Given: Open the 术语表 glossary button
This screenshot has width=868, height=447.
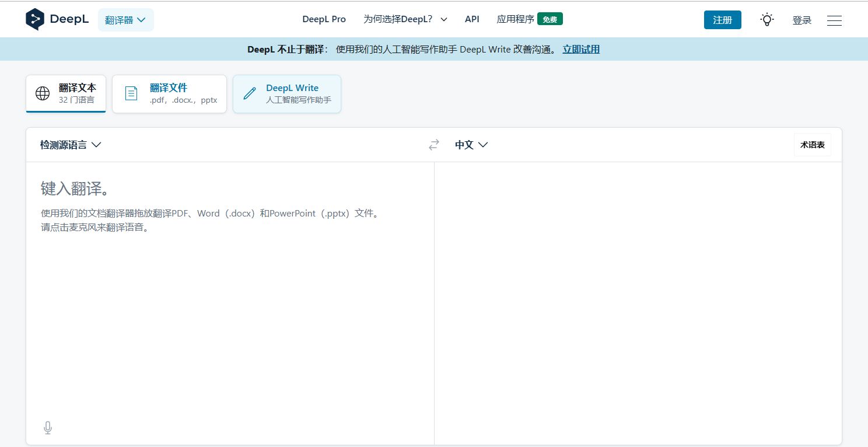Looking at the screenshot, I should (813, 145).
